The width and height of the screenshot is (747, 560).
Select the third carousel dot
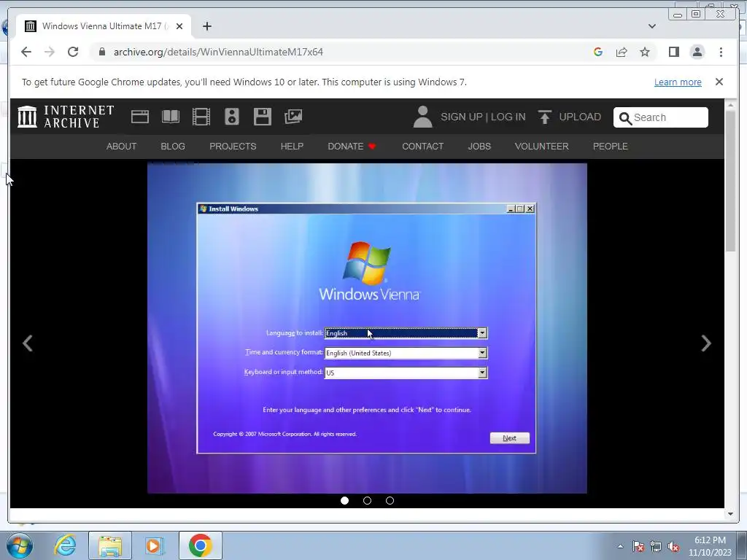(x=390, y=500)
